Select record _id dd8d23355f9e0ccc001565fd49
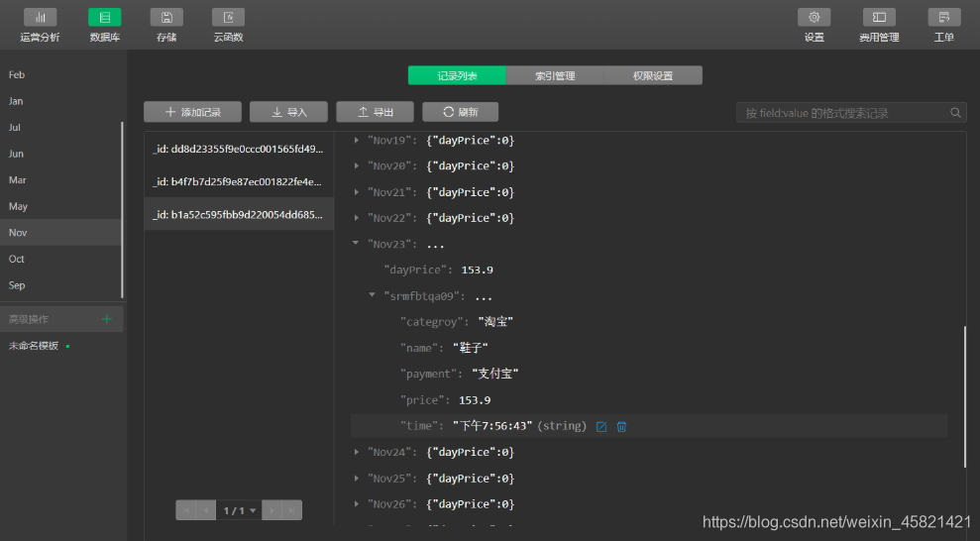 239,149
